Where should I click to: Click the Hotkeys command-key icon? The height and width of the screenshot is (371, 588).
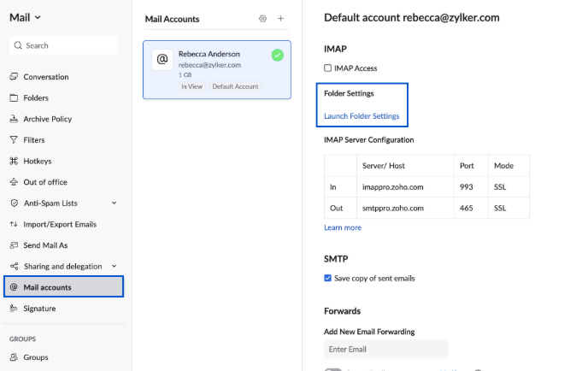click(14, 161)
